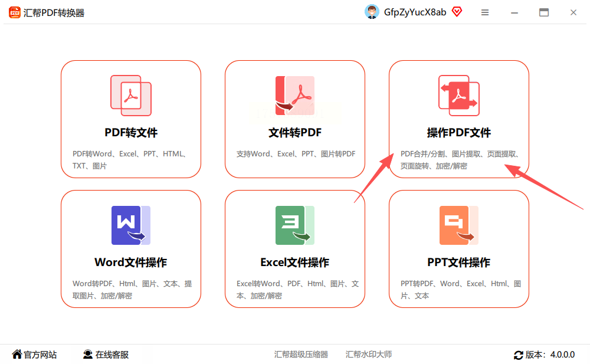Click description Excel转Word、PDF、Html

(x=297, y=290)
